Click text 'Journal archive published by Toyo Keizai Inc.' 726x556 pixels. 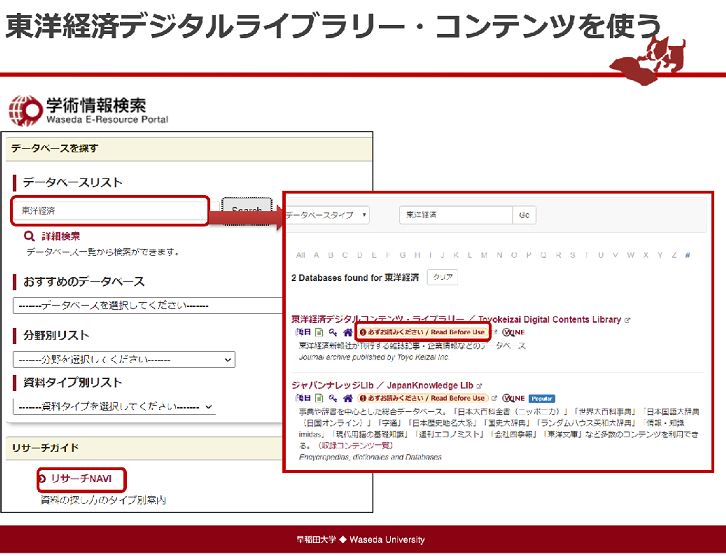(374, 357)
